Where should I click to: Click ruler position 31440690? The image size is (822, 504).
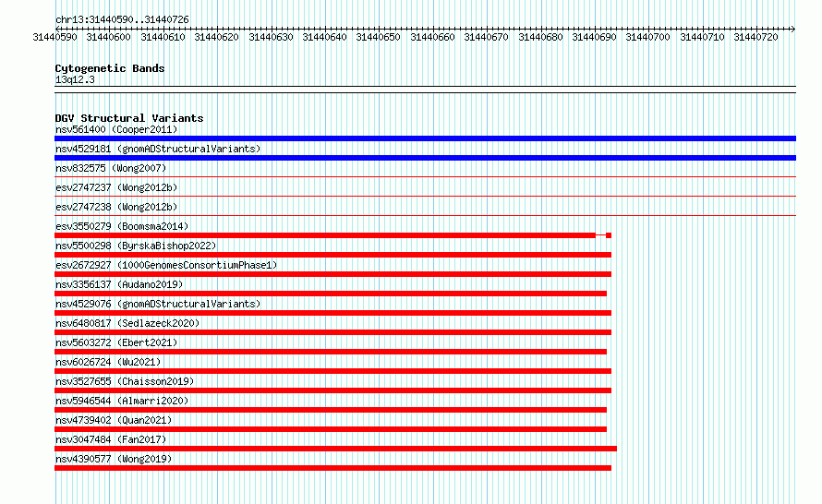[x=595, y=37]
